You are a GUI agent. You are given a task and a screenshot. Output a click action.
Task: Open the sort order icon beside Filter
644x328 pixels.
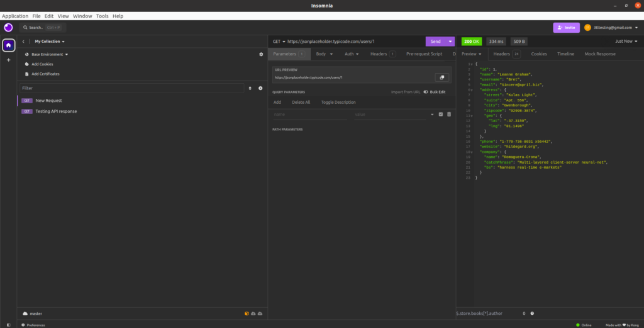[250, 88]
